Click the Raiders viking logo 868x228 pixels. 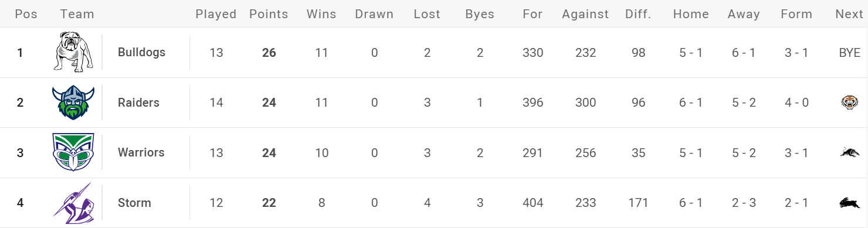tap(73, 103)
